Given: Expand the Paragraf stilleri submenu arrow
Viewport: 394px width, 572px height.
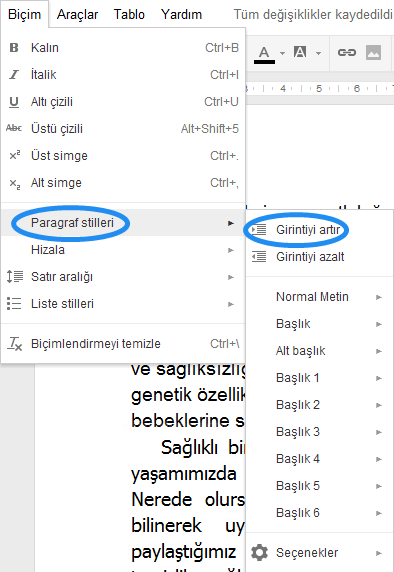Looking at the screenshot, I should tap(231, 223).
